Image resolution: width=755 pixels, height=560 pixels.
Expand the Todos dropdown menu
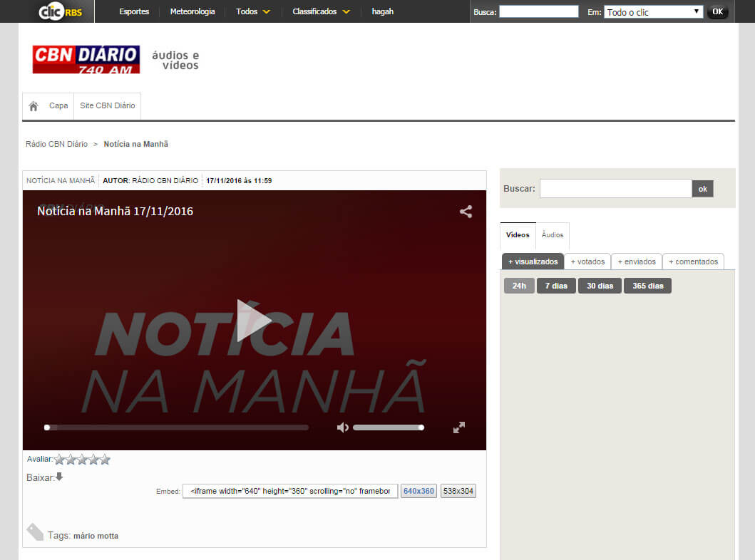coord(253,11)
